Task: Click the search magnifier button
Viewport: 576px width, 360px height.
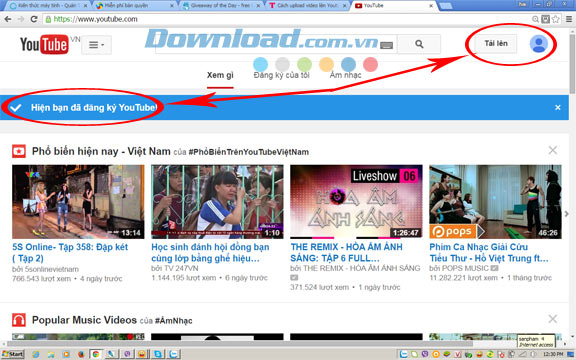Action: coord(419,44)
